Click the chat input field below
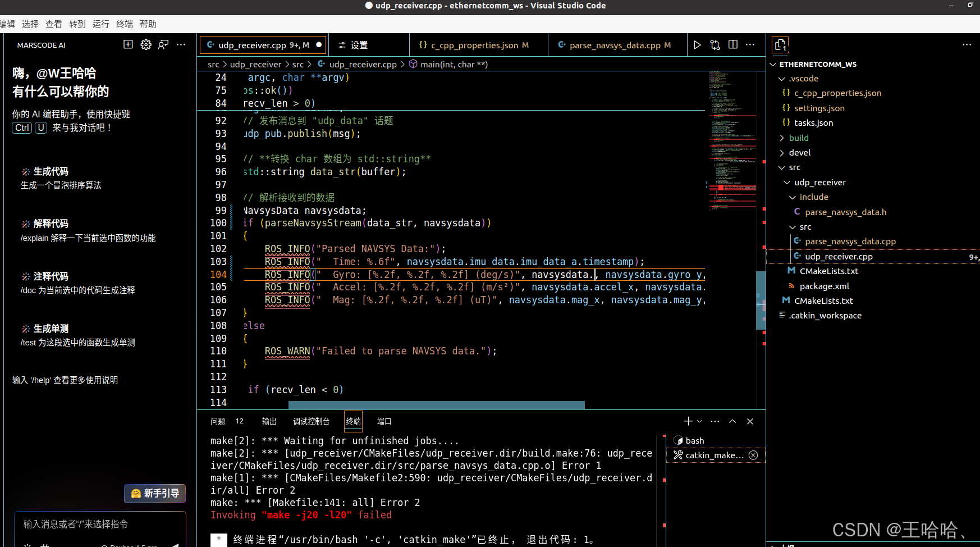The height and width of the screenshot is (547, 980). [99, 524]
